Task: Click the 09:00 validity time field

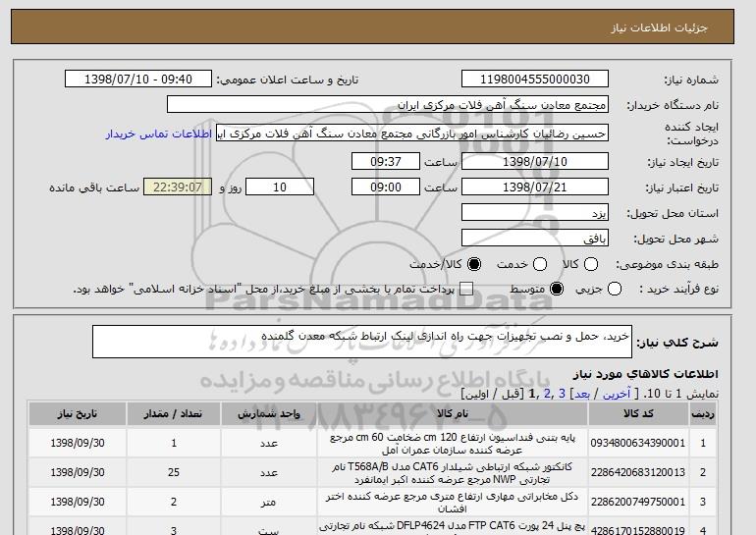Action: (386, 187)
